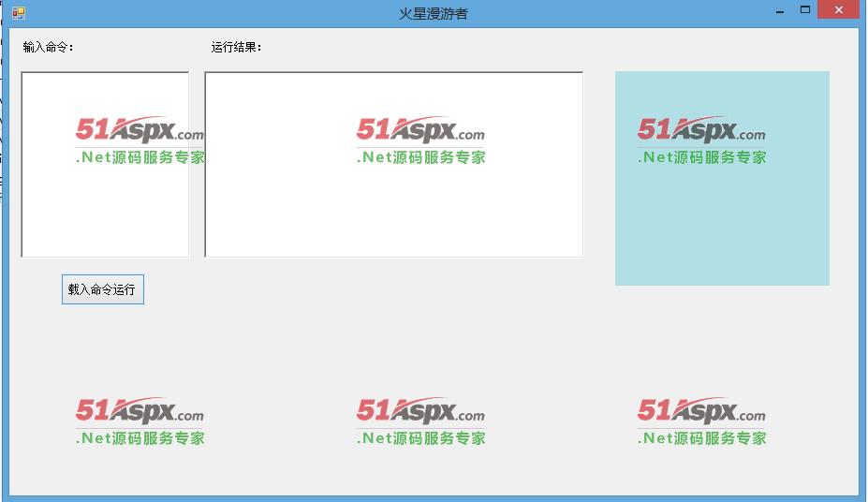Minimize the 火星漫游者 window
The width and height of the screenshot is (868, 502).
[x=780, y=11]
